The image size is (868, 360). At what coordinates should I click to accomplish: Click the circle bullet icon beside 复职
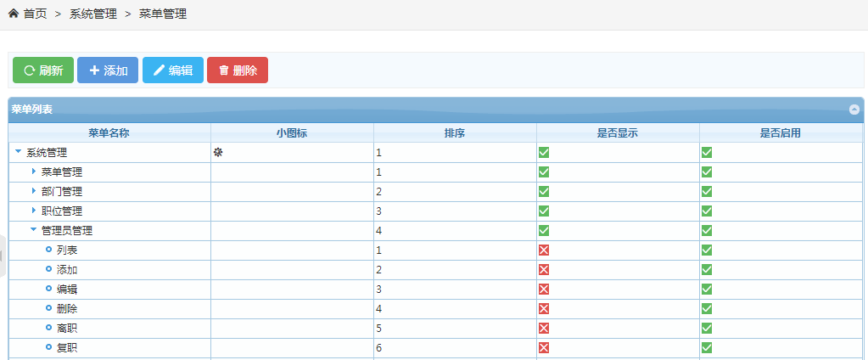tap(48, 347)
